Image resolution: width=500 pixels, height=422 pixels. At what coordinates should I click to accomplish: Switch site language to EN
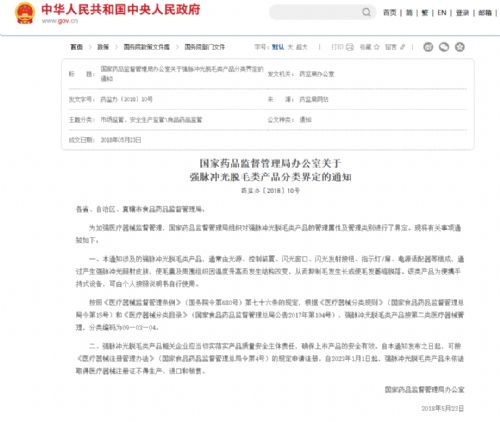tap(442, 13)
